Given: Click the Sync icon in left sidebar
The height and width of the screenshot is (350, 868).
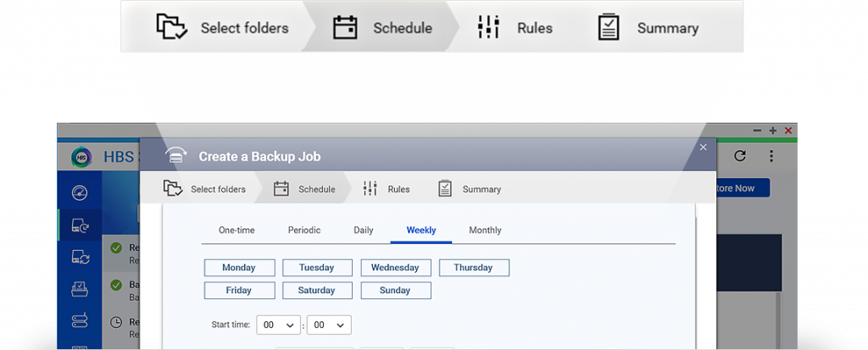Looking at the screenshot, I should (80, 257).
